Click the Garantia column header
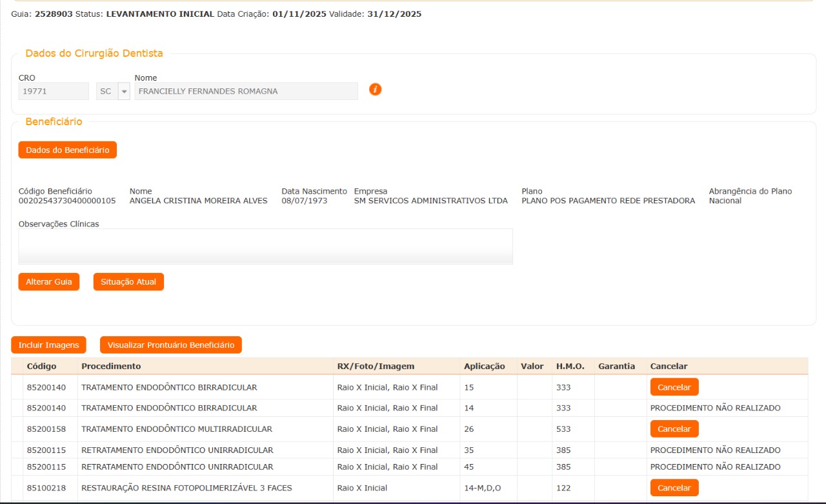Screen dimensions: 826x504 [616, 366]
